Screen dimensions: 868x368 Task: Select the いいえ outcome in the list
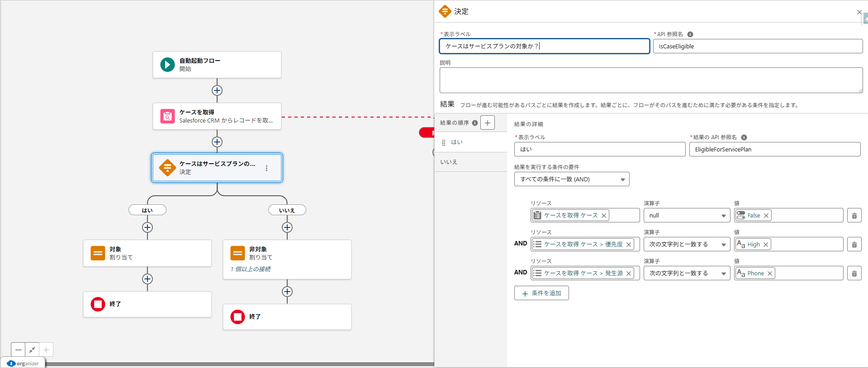click(449, 162)
